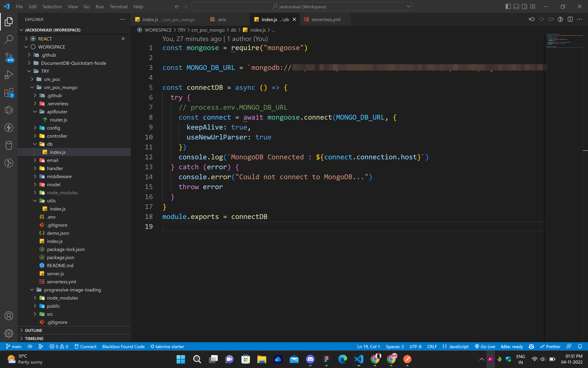Click Go Live button in status bar
This screenshot has width=588, height=368.
point(485,346)
